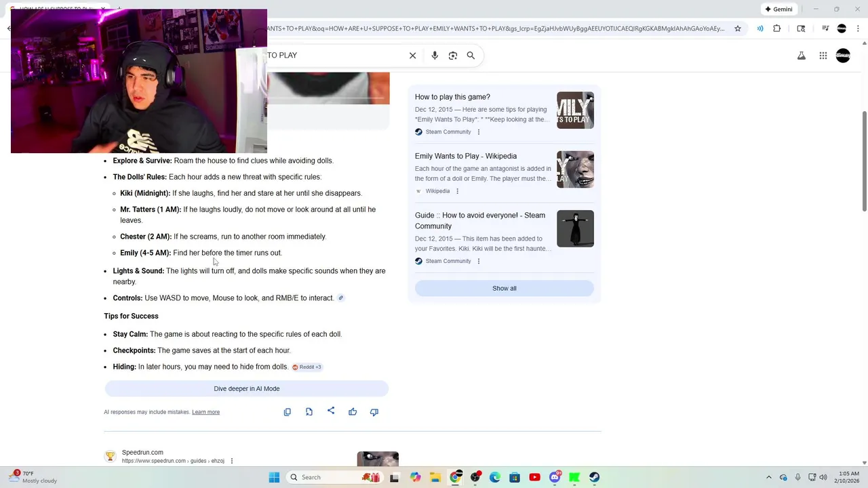The width and height of the screenshot is (868, 488).
Task: Open the Chrome profile avatar in toolbar
Action: pyautogui.click(x=842, y=28)
